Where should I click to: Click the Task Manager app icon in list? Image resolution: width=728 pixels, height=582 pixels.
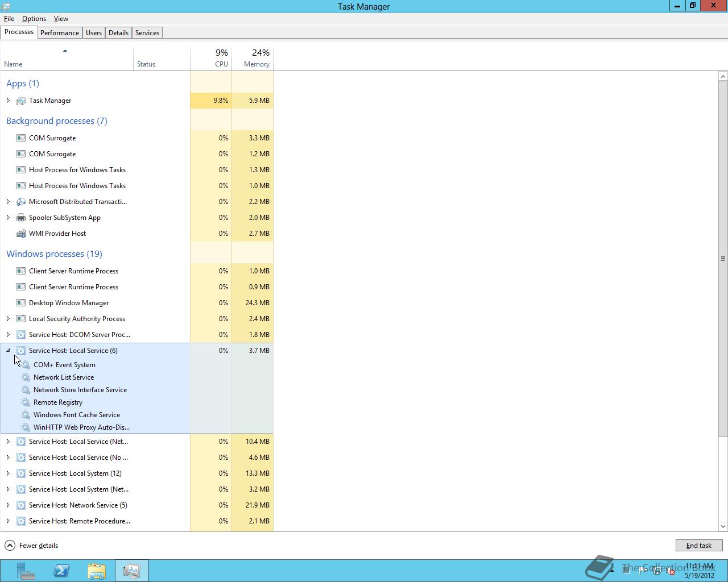pyautogui.click(x=21, y=101)
